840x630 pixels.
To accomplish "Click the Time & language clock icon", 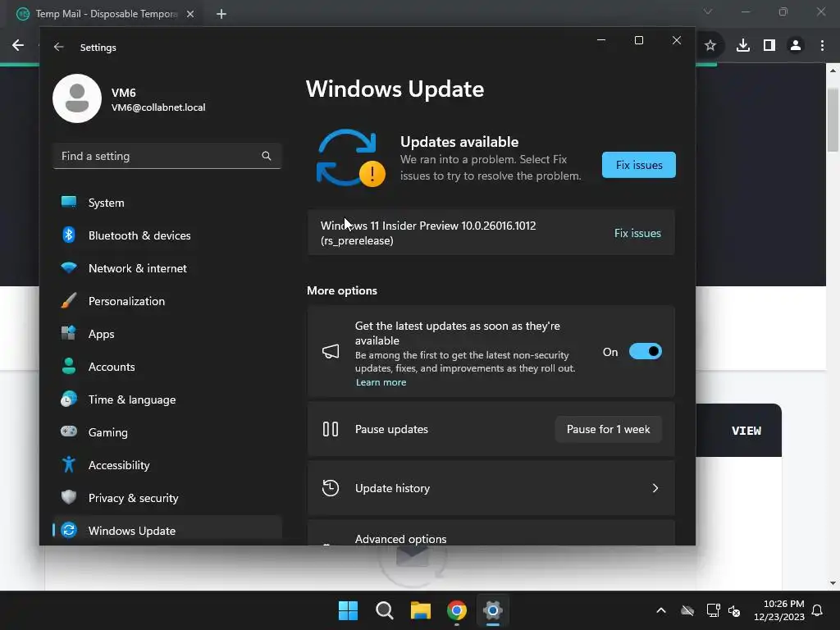I will click(x=69, y=399).
